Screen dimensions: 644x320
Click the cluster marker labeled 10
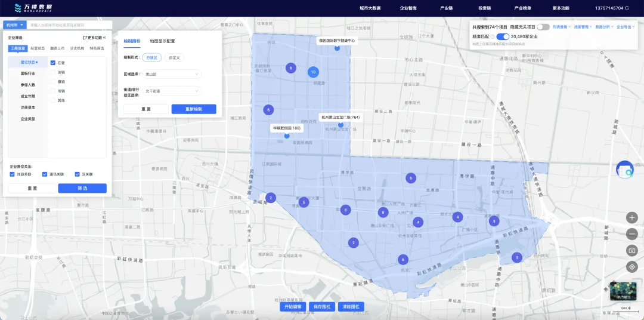click(314, 72)
